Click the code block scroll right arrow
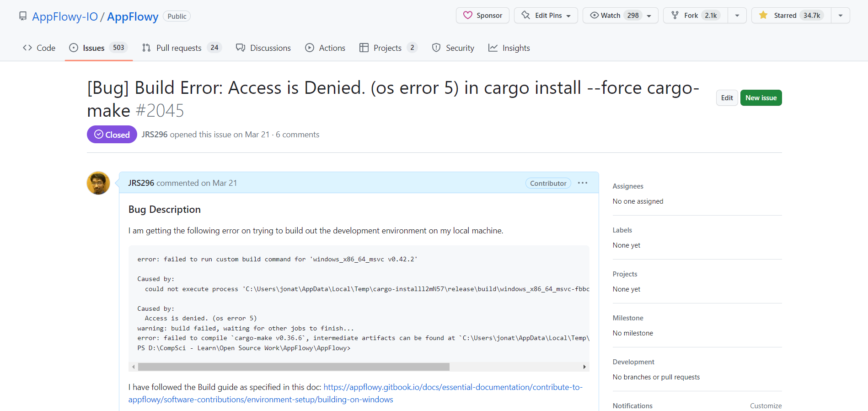 point(584,367)
